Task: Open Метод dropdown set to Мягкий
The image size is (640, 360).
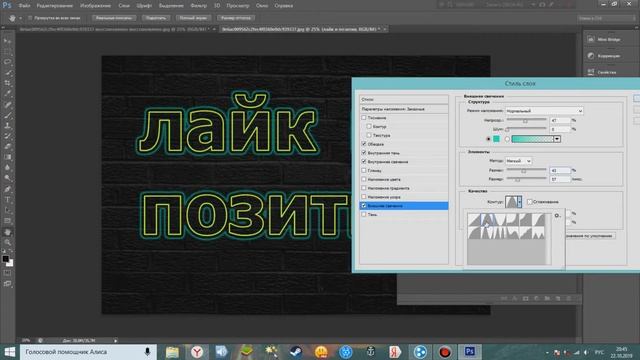Action: [x=518, y=161]
